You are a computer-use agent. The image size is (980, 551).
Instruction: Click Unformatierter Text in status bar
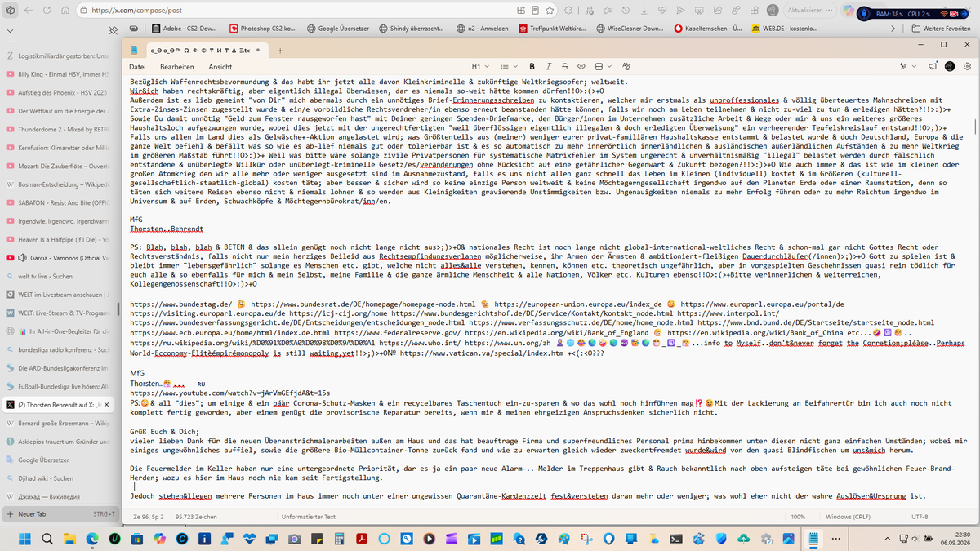tap(308, 517)
